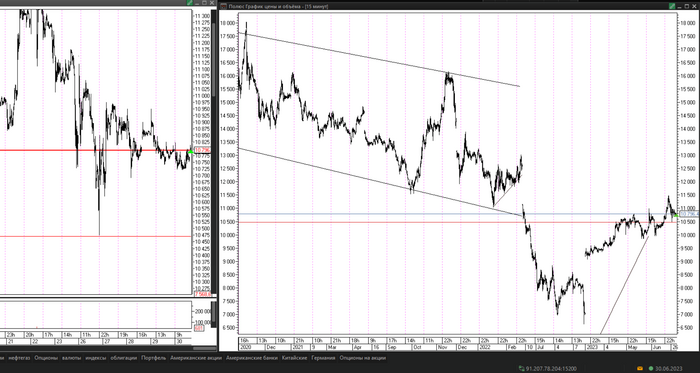Minimize the Полюс chart window
Image resolution: width=700 pixels, height=373 pixels.
coord(679,6)
